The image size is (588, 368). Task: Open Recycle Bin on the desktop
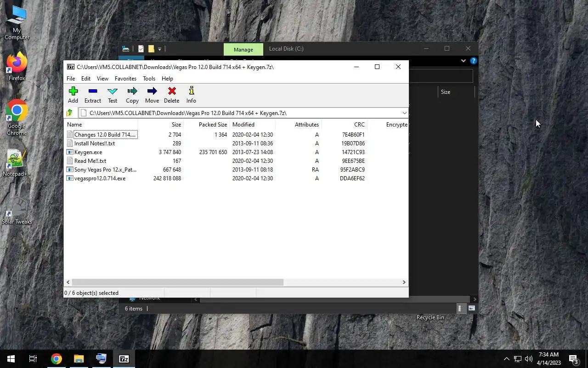point(430,317)
